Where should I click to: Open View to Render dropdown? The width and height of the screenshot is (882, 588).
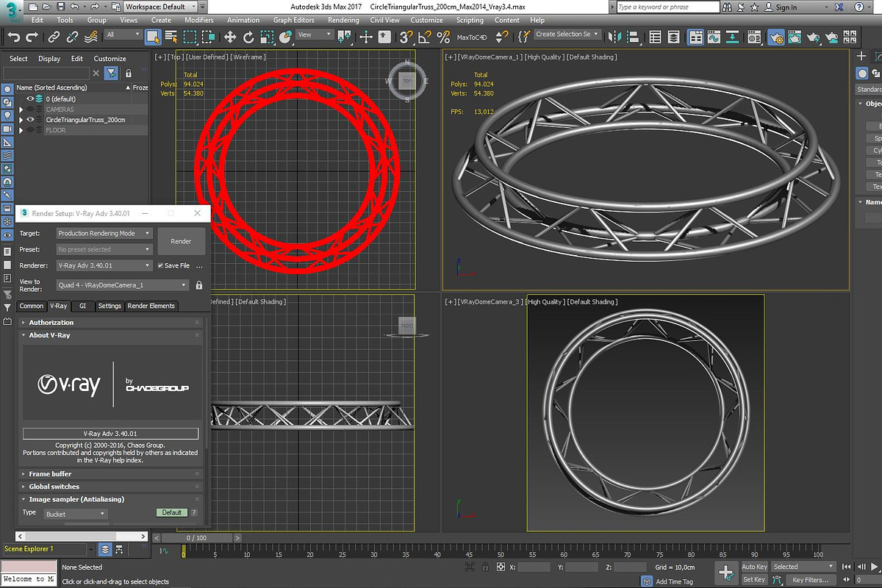pyautogui.click(x=123, y=285)
